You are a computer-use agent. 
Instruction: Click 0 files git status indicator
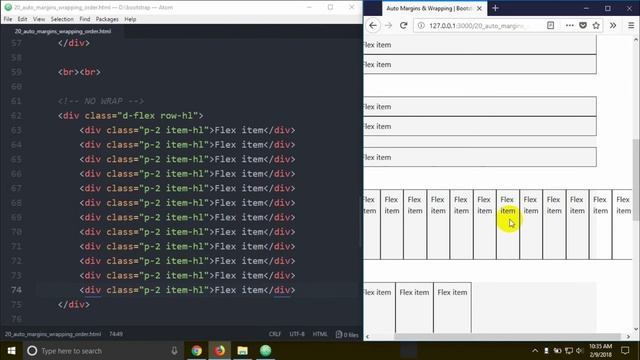[347, 334]
